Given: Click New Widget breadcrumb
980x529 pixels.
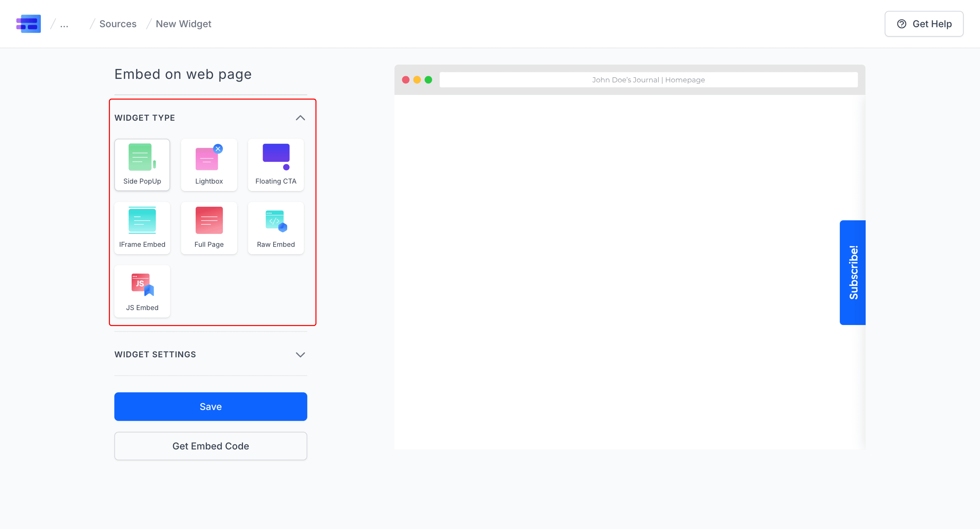Looking at the screenshot, I should click(183, 24).
